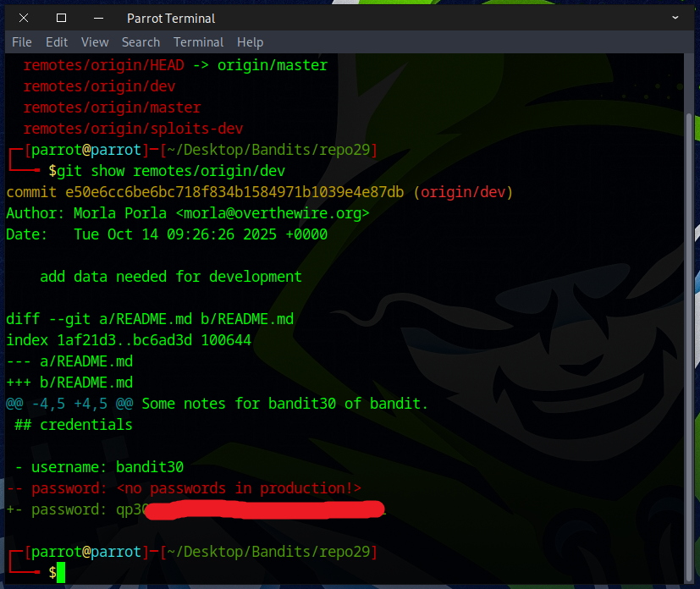
Task: Click the green cursor at the bottom prompt
Action: click(x=61, y=573)
